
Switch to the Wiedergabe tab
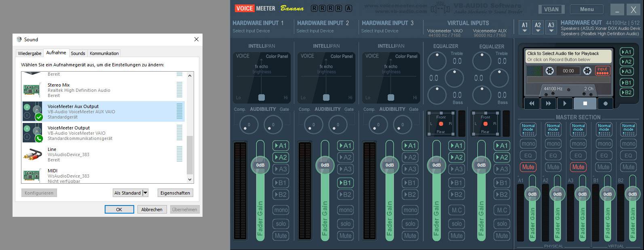(x=30, y=53)
